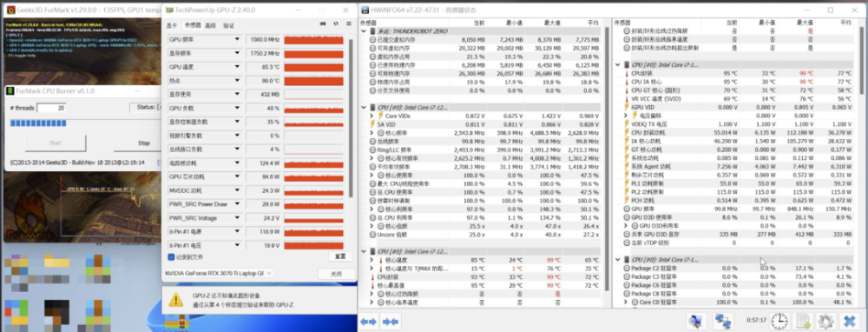Click Start in FurMark CPU Burner
This screenshot has height=332, width=868.
coord(55,143)
